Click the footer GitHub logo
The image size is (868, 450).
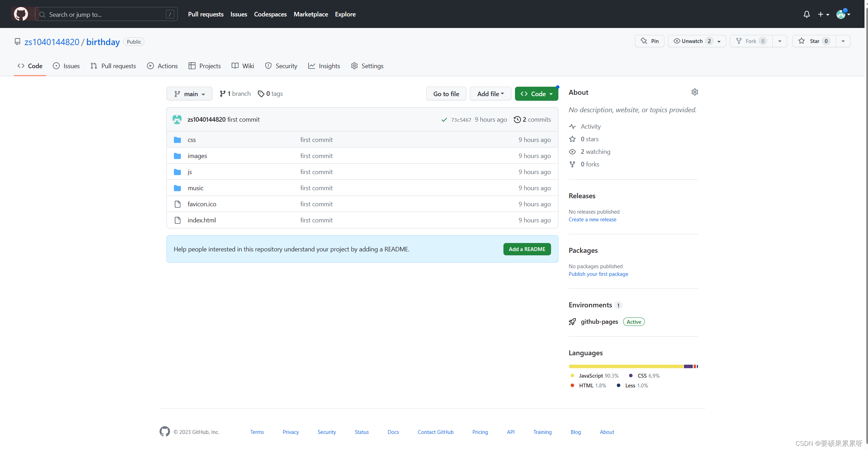(x=165, y=432)
